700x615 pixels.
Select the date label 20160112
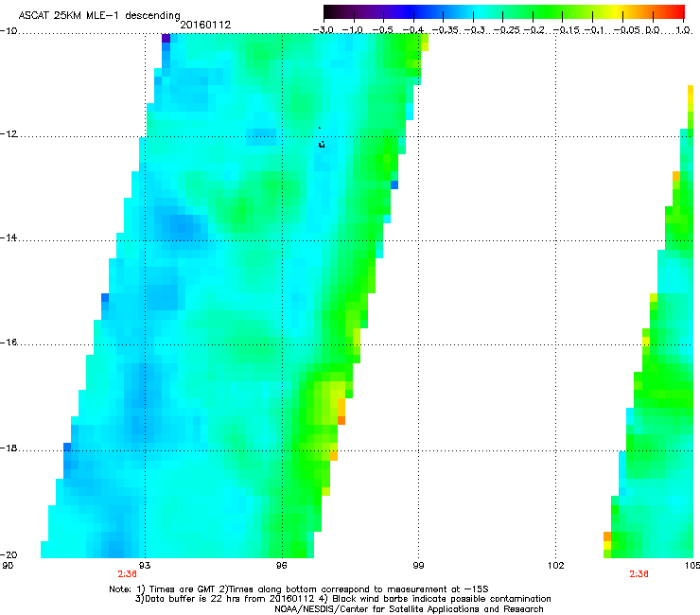(x=205, y=25)
